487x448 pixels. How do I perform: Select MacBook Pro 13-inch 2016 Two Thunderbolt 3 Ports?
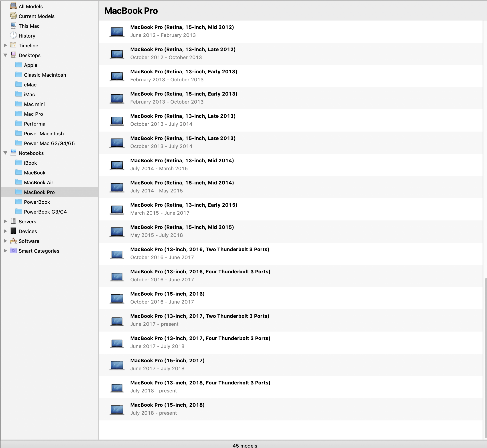[x=291, y=254]
